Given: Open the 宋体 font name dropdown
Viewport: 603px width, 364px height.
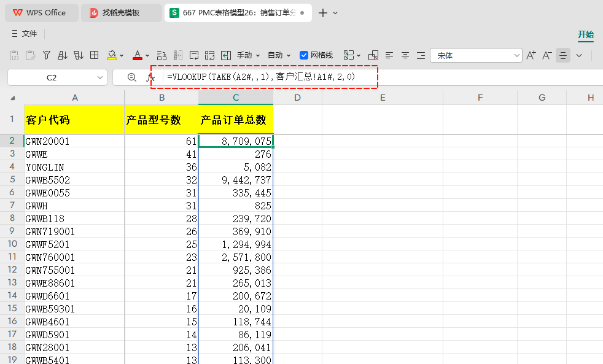Looking at the screenshot, I should coord(517,55).
